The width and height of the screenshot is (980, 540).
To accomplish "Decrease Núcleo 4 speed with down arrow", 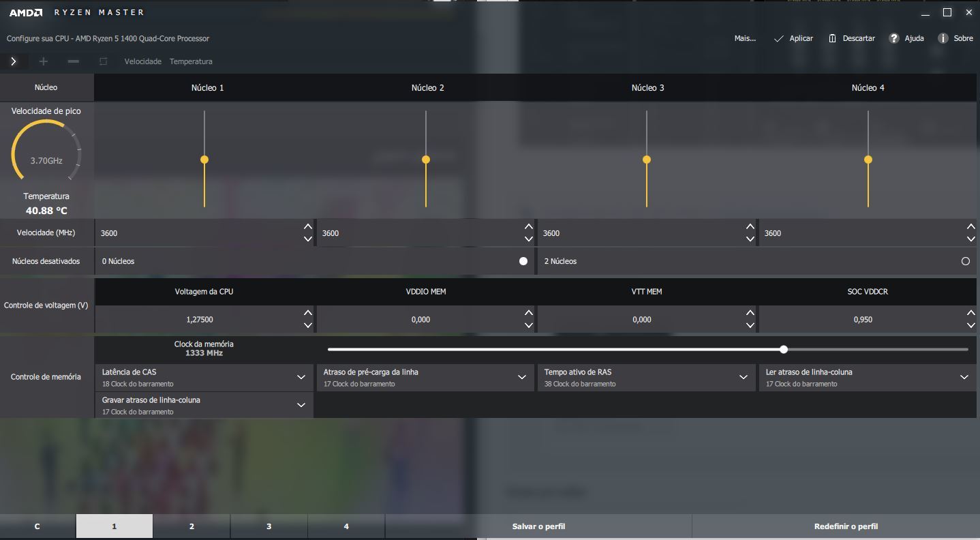I will point(971,239).
